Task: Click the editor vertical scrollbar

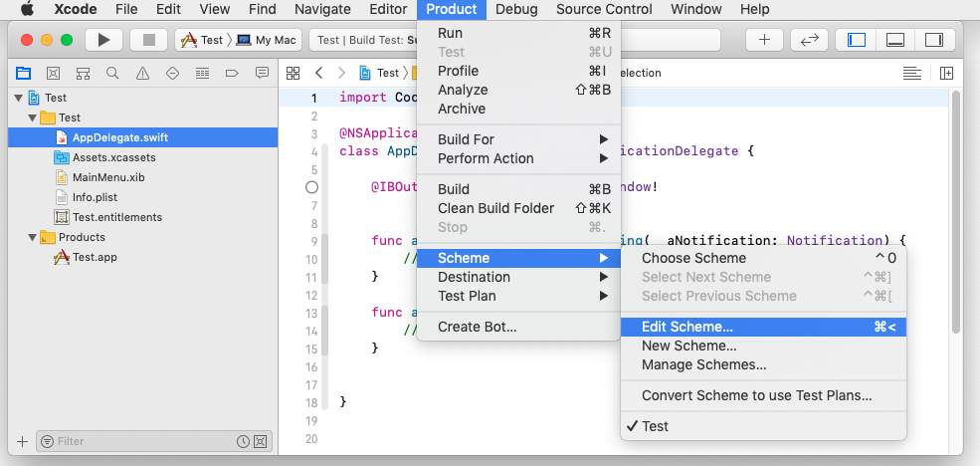Action: (x=956, y=213)
